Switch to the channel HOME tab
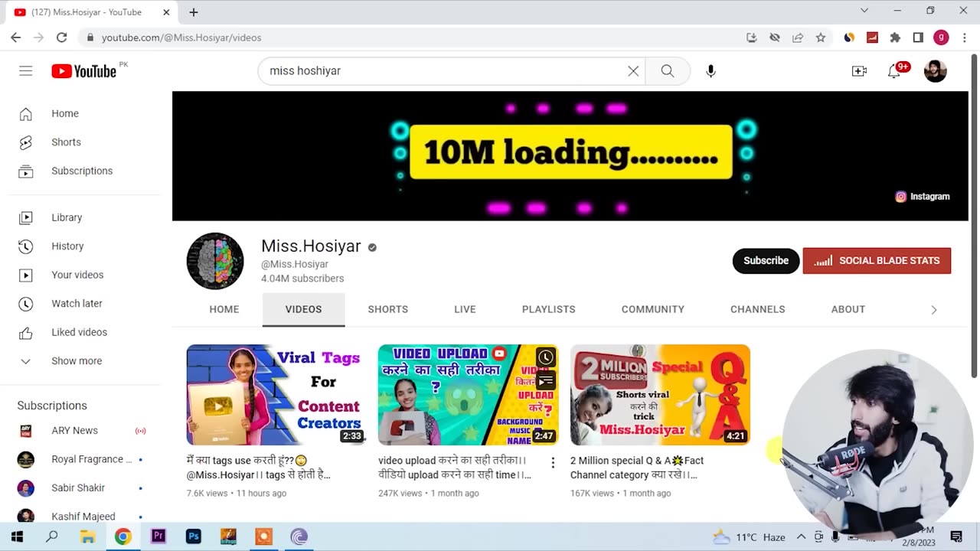Viewport: 980px width, 551px height. tap(224, 309)
